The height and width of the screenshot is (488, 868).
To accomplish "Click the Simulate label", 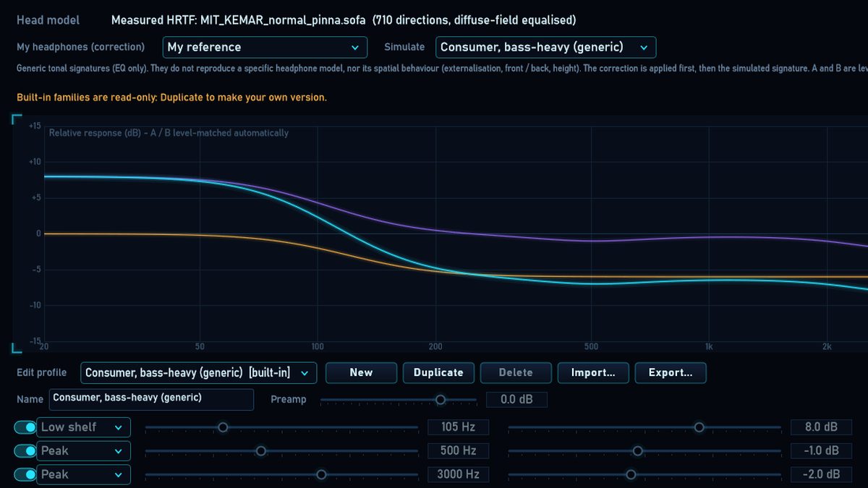I will 404,47.
